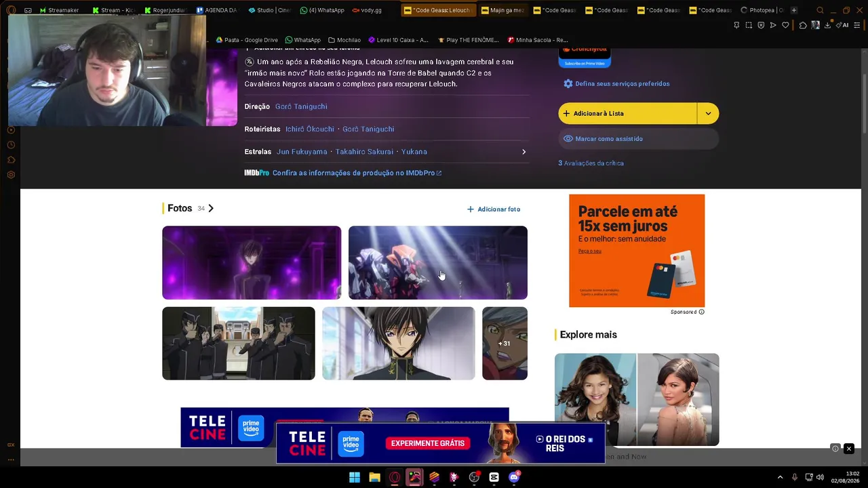Open Yukana cast link
The width and height of the screenshot is (868, 488).
coord(414,152)
